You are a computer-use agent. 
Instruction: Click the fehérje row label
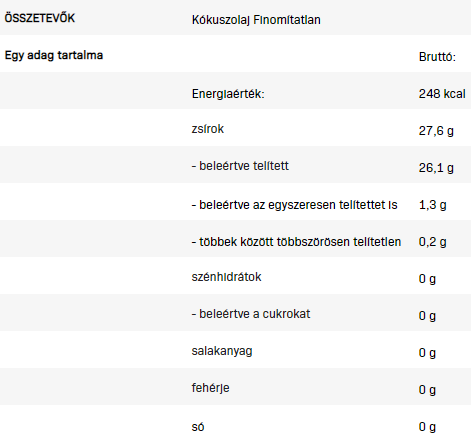(210, 388)
